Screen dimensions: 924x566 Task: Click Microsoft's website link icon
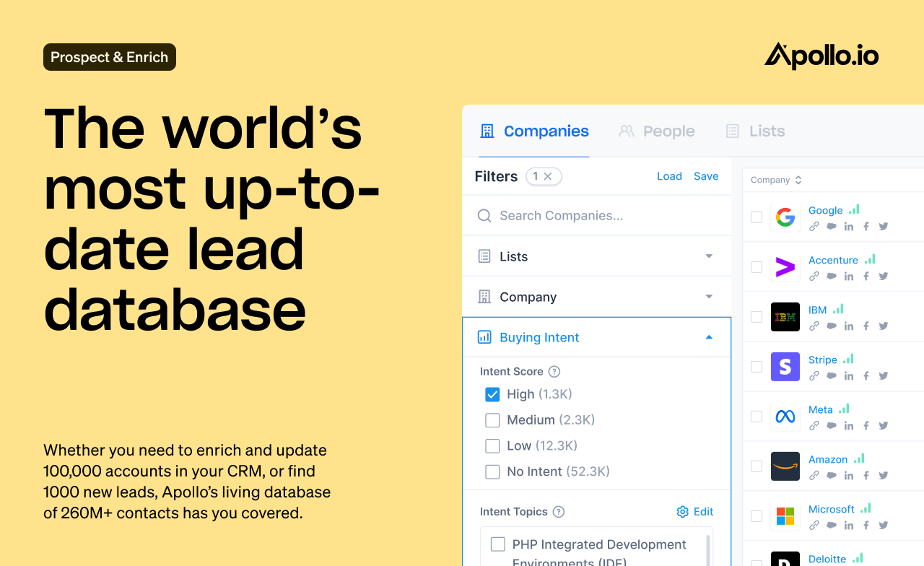coord(814,525)
